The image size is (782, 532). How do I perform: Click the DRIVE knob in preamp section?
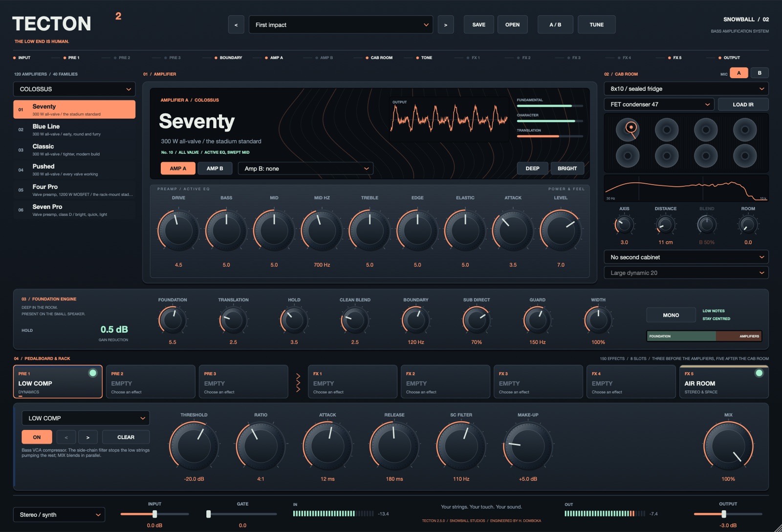pyautogui.click(x=178, y=230)
